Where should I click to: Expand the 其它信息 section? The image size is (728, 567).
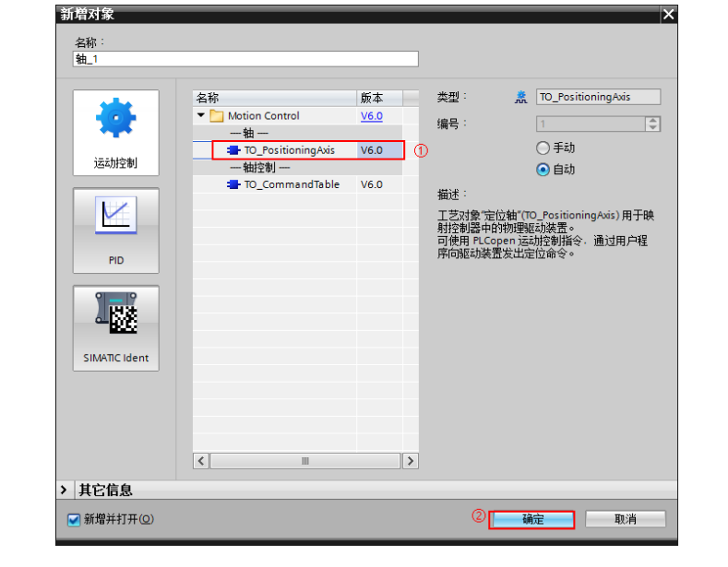(64, 490)
